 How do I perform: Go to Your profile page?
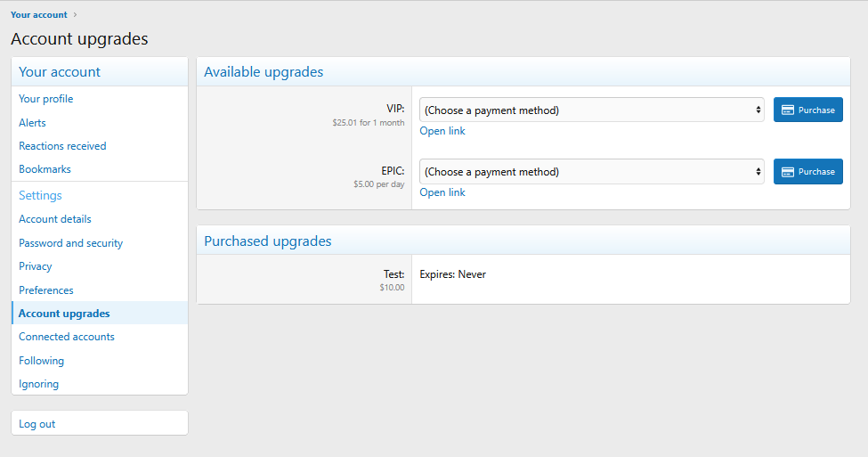46,99
